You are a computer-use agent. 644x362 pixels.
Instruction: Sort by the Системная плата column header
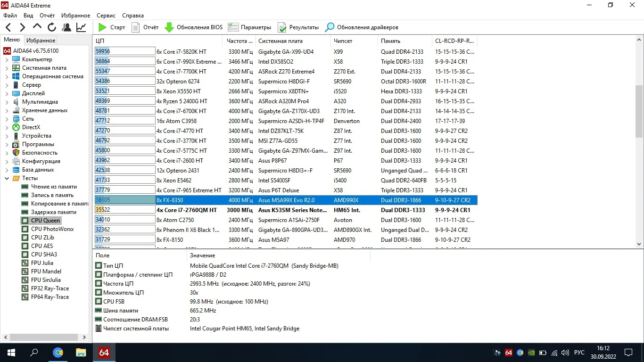pyautogui.click(x=293, y=41)
